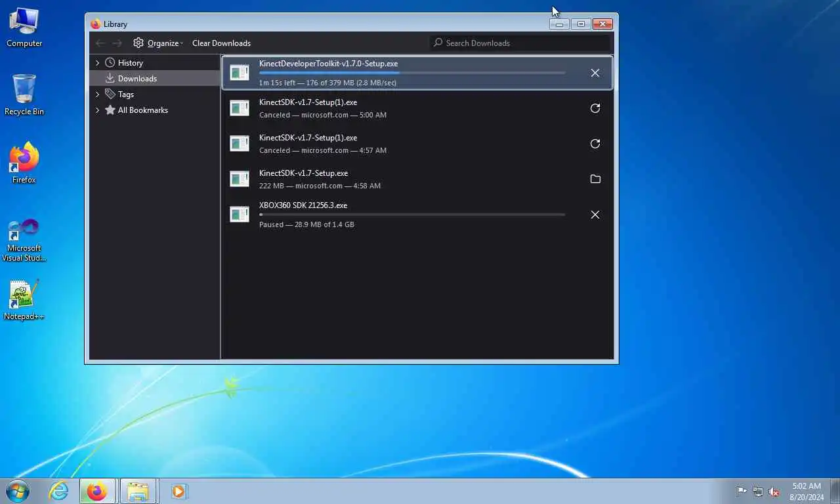Click the search magnifier icon
This screenshot has width=840, height=504.
point(438,43)
